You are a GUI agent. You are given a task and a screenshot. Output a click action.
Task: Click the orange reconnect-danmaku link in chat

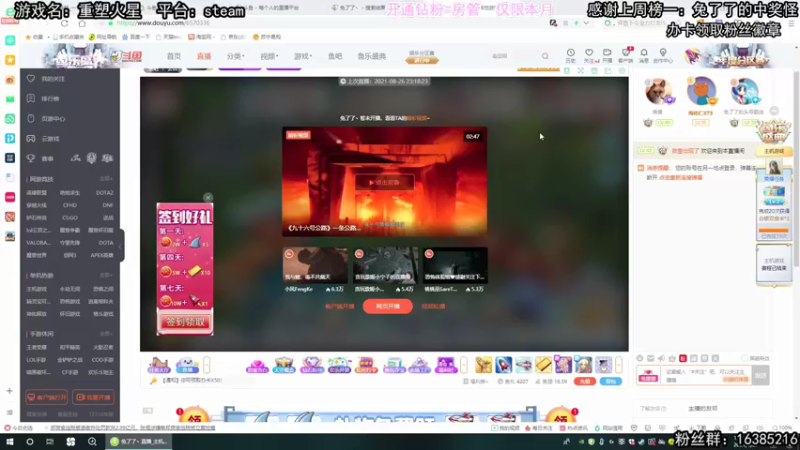[681, 178]
